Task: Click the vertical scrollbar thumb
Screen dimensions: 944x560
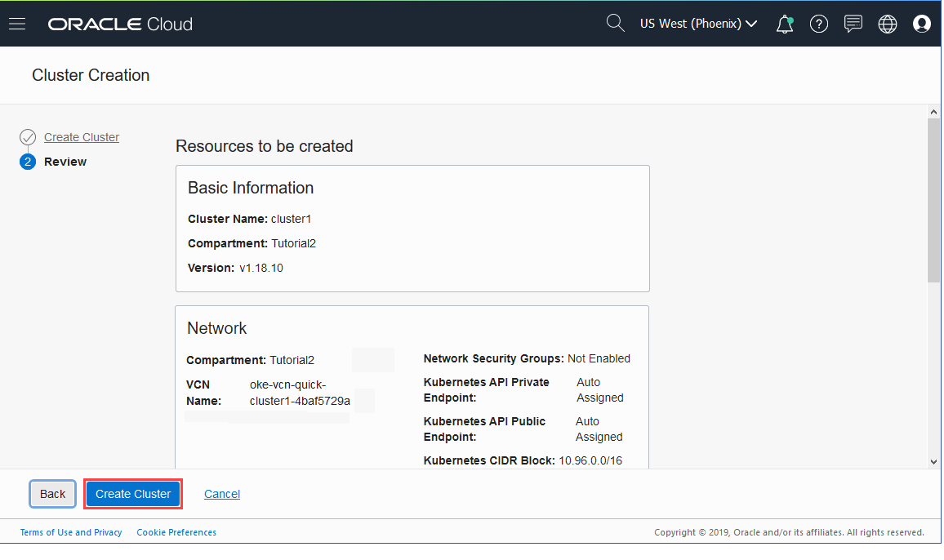Action: [x=934, y=200]
